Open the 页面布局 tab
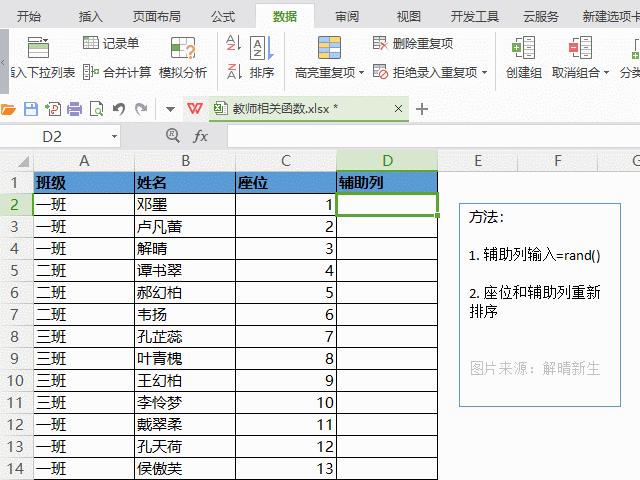The image size is (640, 480). coord(157,17)
